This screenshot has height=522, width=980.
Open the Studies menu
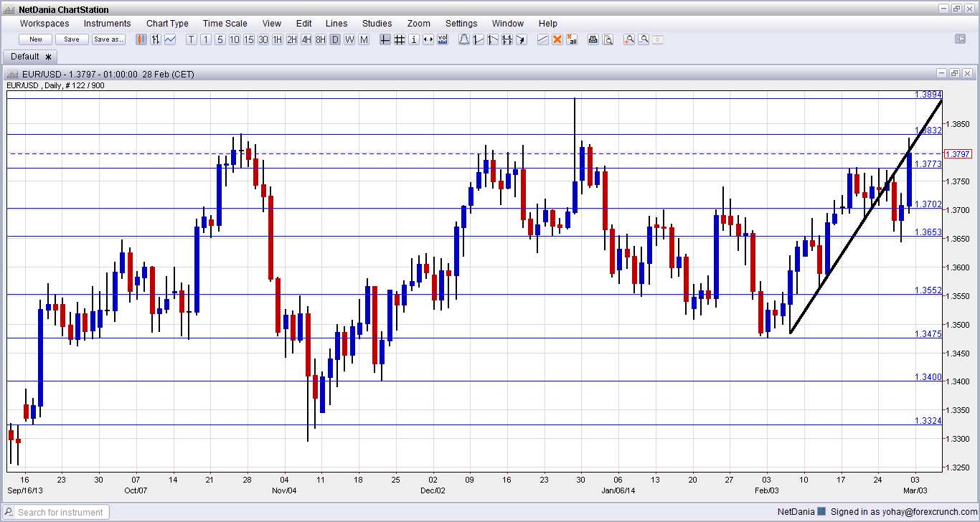[x=377, y=24]
